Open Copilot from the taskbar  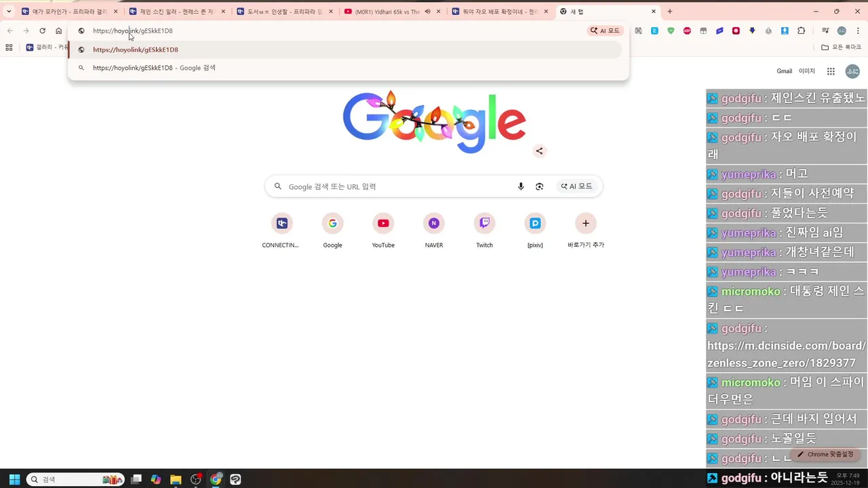[156, 479]
